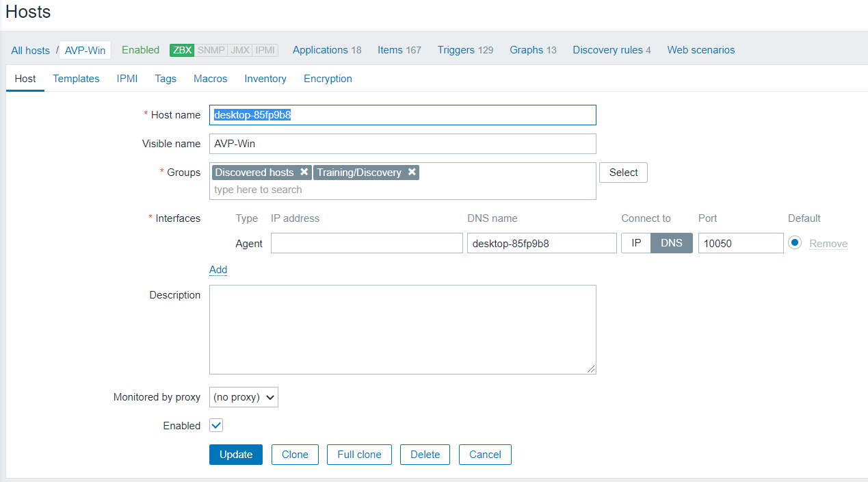This screenshot has width=868, height=482.
Task: Open the Graphs 13 link
Action: [533, 50]
